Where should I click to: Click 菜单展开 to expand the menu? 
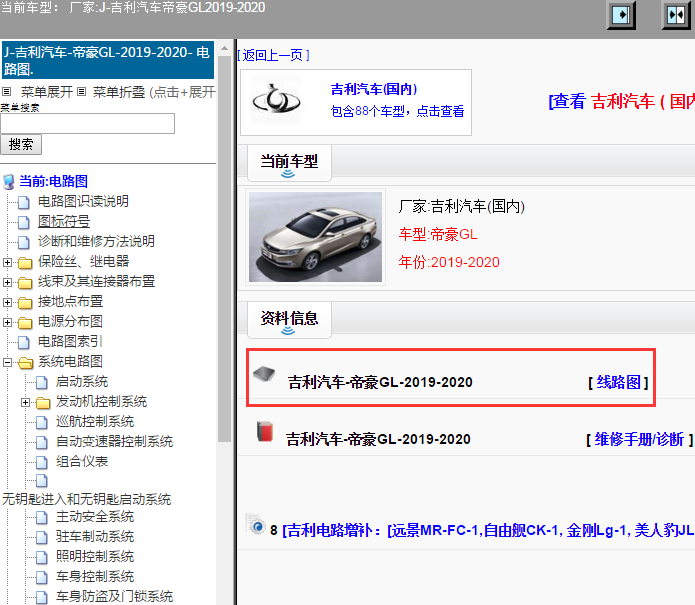(x=47, y=92)
